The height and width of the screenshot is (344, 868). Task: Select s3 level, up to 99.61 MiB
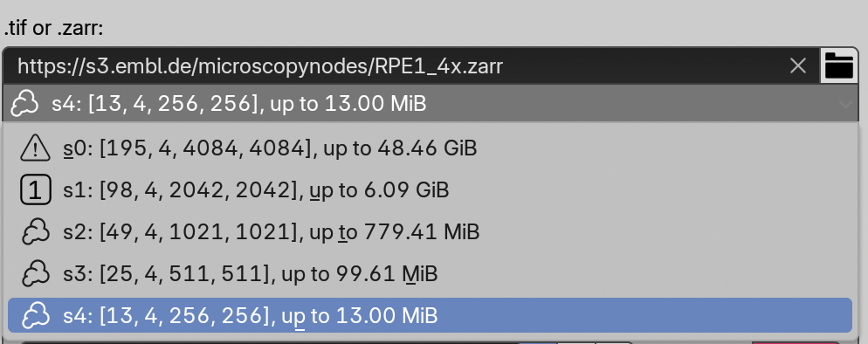pos(430,274)
